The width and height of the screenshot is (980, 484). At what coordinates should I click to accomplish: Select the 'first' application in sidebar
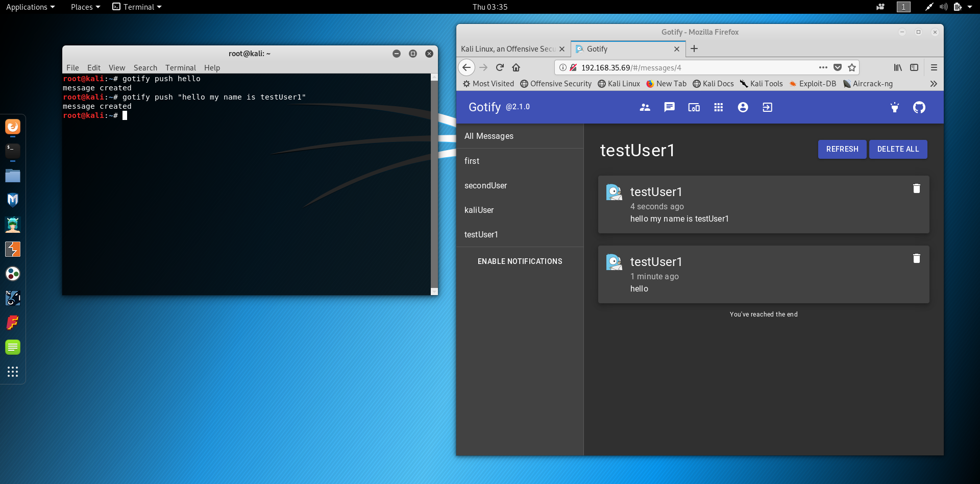click(520, 161)
